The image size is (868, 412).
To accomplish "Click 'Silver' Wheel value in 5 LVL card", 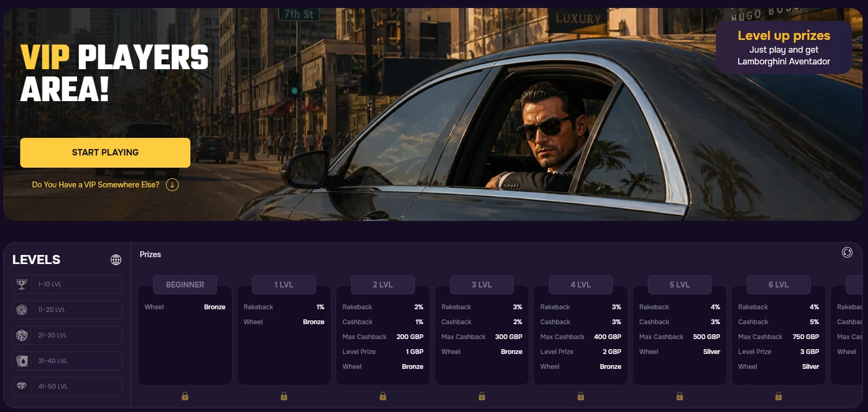I will (x=712, y=352).
